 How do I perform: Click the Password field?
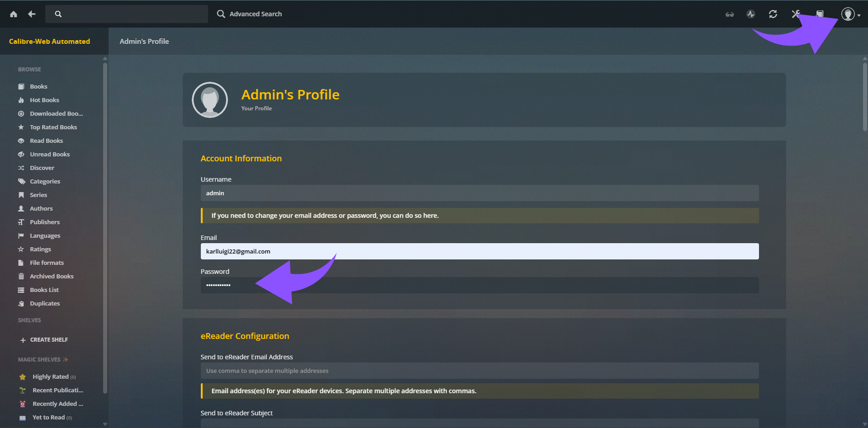479,285
